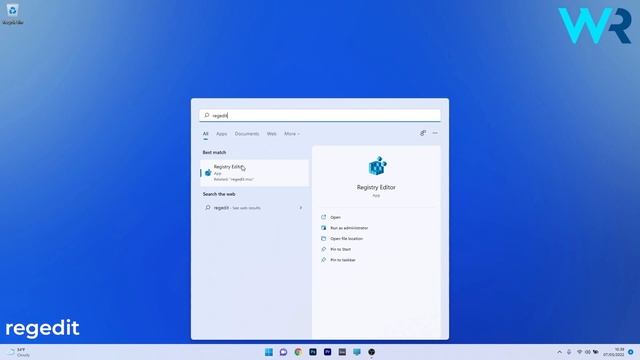Open the monitor-shaped taskbar app
The width and height of the screenshot is (640, 360).
click(357, 352)
